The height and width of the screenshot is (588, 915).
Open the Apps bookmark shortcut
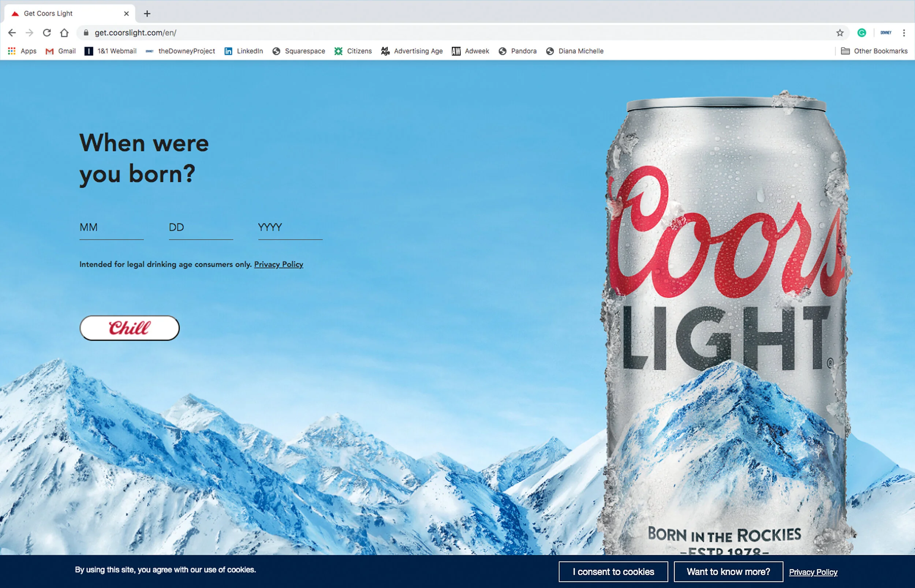click(x=22, y=51)
